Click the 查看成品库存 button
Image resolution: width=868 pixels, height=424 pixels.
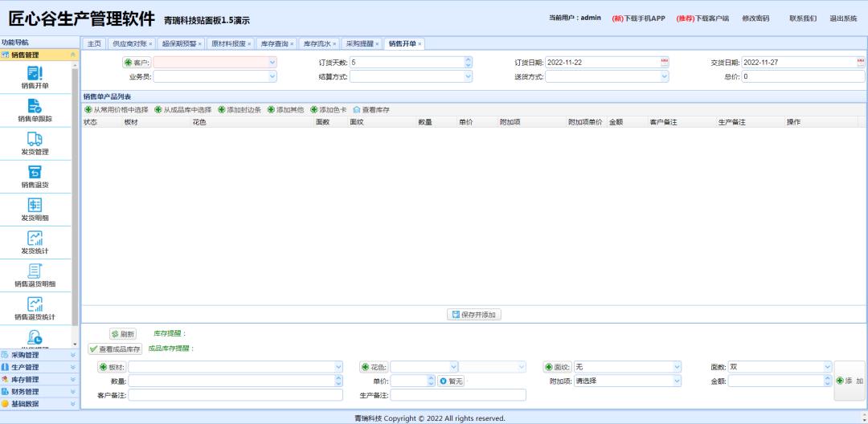click(x=115, y=349)
